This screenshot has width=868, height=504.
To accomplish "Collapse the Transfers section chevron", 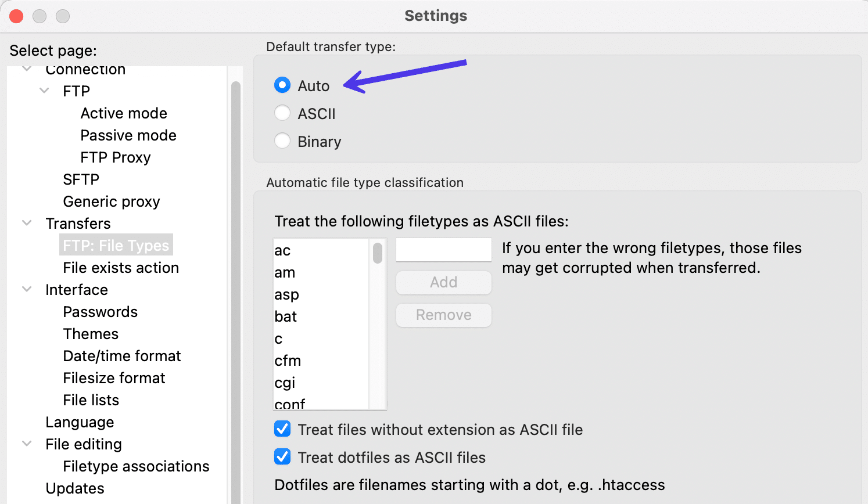I will click(x=27, y=223).
